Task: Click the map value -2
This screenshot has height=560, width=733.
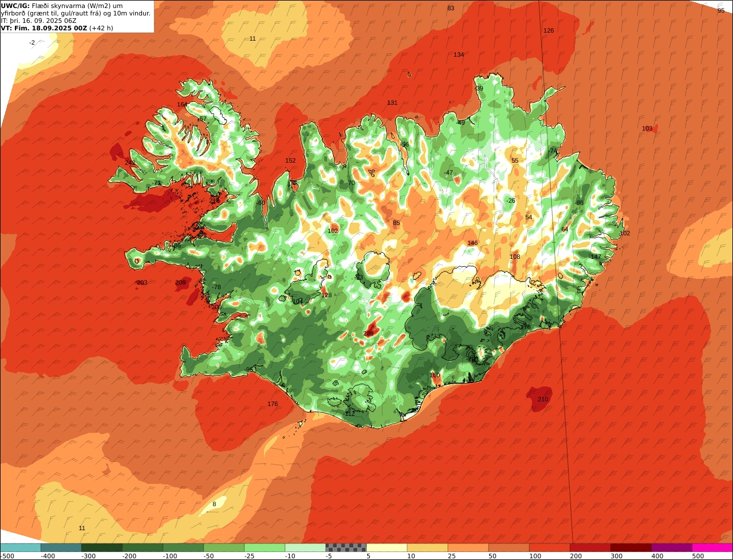Action: pyautogui.click(x=32, y=43)
